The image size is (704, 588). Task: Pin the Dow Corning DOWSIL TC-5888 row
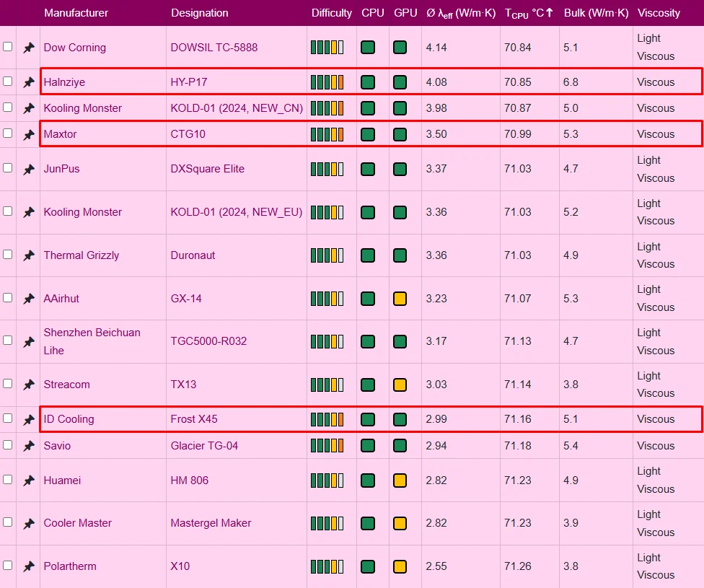pos(29,47)
